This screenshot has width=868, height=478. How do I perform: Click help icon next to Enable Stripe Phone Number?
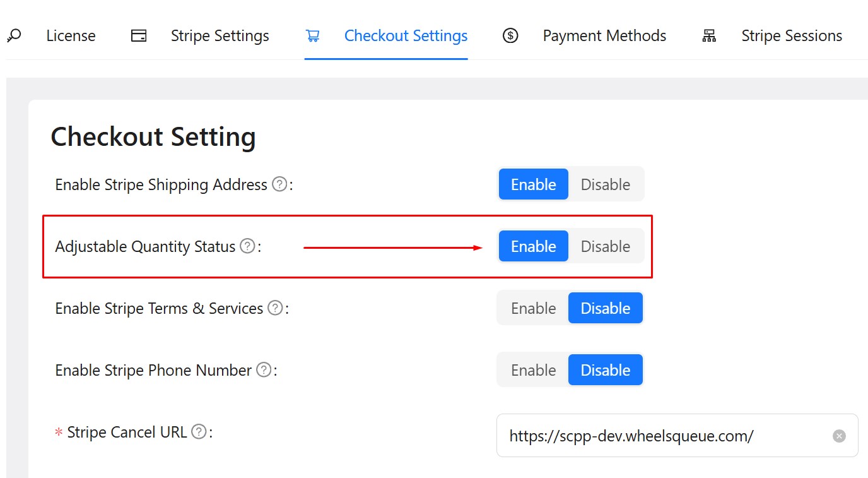pos(264,370)
